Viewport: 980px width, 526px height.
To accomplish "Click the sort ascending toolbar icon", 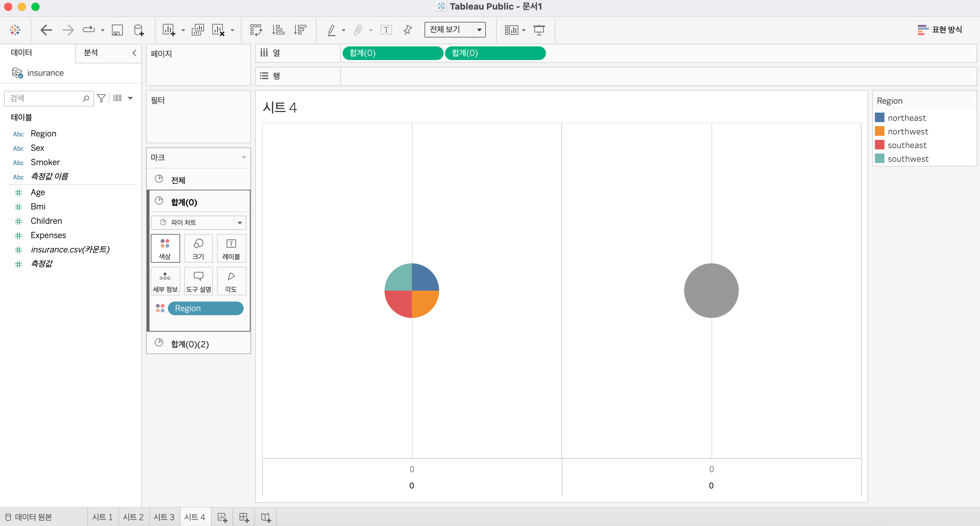I will click(x=278, y=30).
